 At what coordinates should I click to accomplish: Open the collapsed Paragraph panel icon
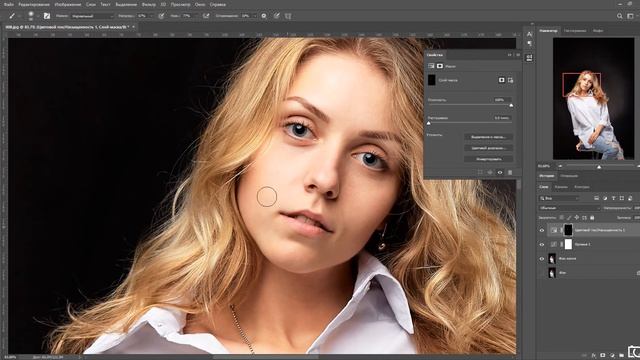point(529,44)
